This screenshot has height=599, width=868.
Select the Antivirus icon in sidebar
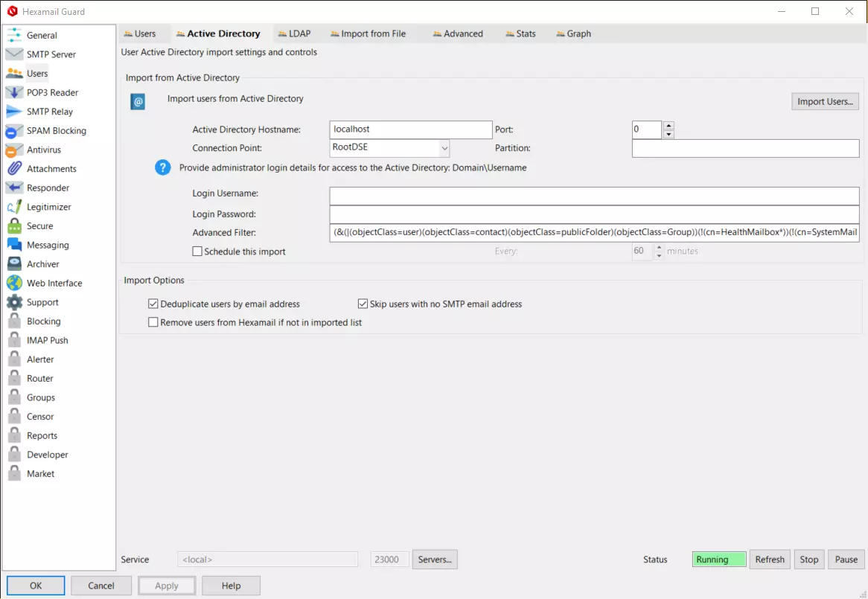pyautogui.click(x=14, y=150)
